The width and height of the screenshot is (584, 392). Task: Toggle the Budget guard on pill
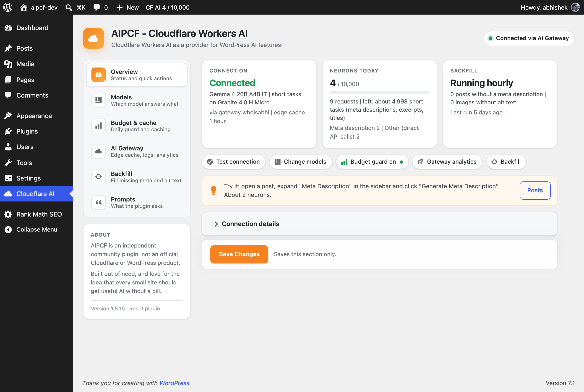click(372, 162)
